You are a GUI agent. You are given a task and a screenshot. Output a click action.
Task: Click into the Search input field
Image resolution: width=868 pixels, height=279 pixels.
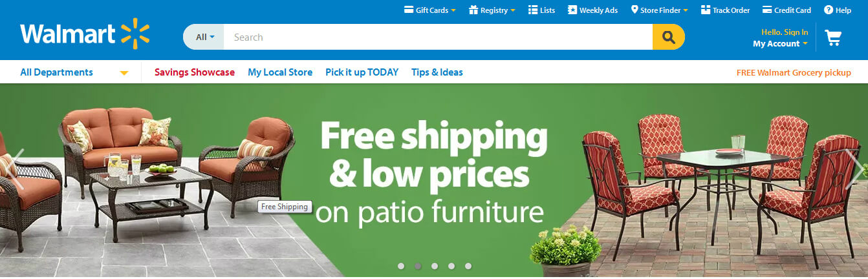coord(438,37)
